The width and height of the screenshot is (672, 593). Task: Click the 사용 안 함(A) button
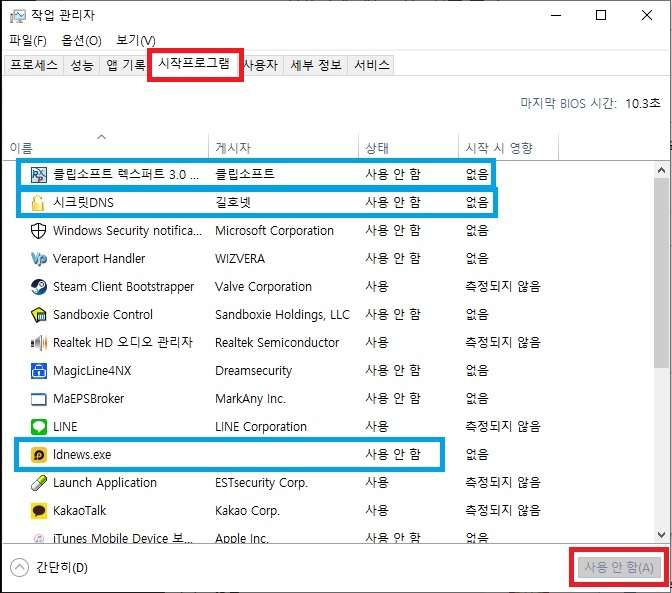[x=619, y=567]
